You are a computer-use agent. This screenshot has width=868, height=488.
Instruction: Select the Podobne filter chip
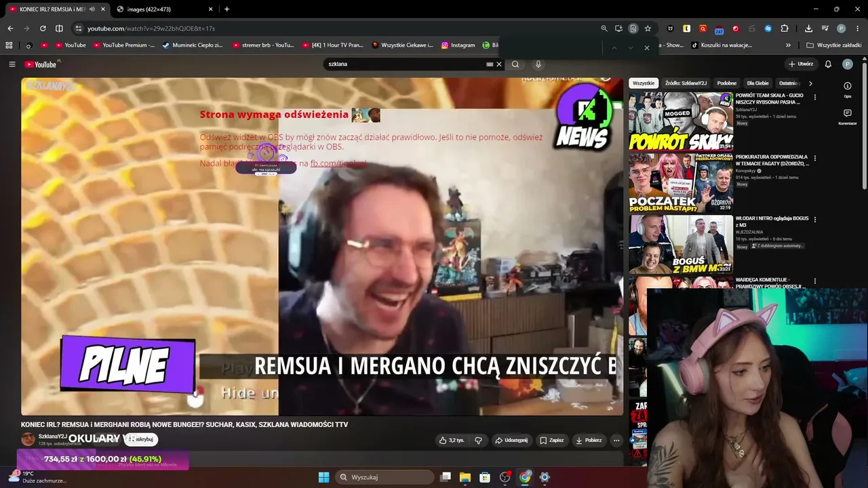tap(726, 83)
